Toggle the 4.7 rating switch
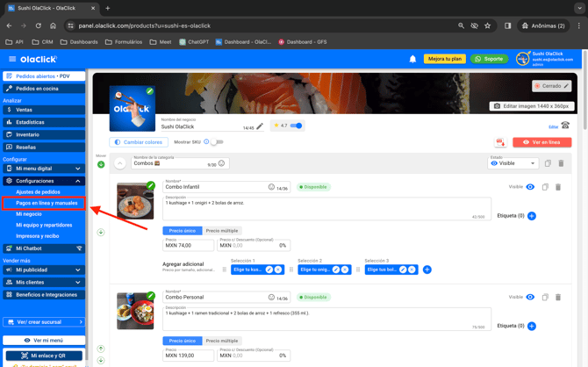The width and height of the screenshot is (588, 367). tap(297, 126)
